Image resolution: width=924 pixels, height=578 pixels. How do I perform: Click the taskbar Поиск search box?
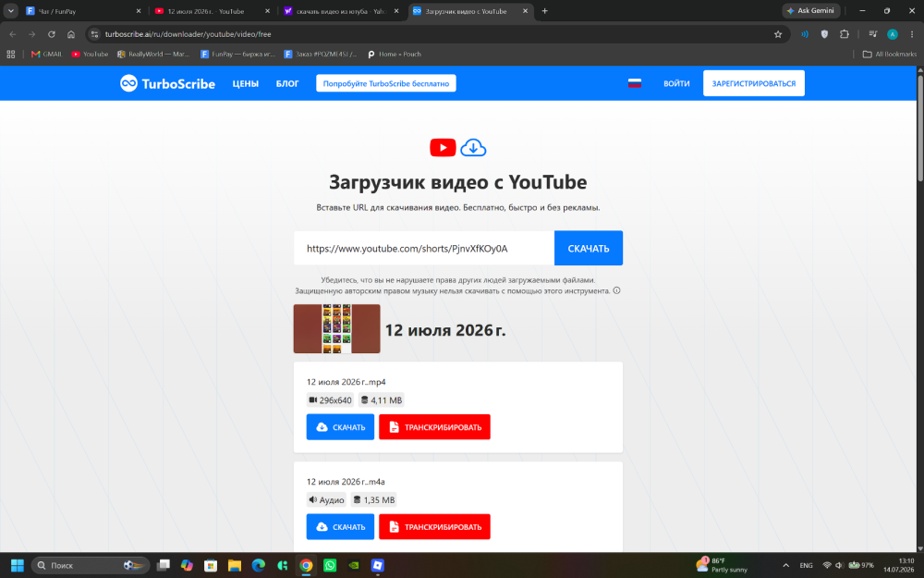click(x=91, y=565)
